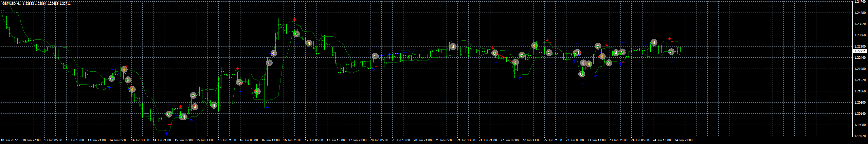Click the 20 Jun 05:00 time label
This screenshot has width=868, height=144.
379,140
